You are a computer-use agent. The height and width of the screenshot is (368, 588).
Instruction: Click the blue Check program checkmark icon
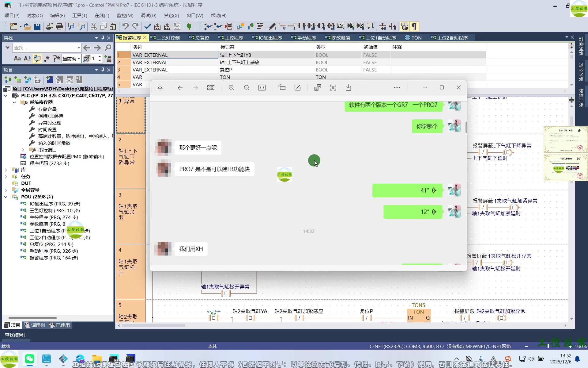pos(147,27)
